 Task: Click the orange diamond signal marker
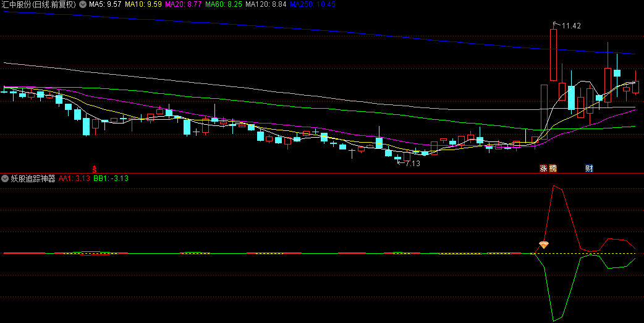point(543,245)
